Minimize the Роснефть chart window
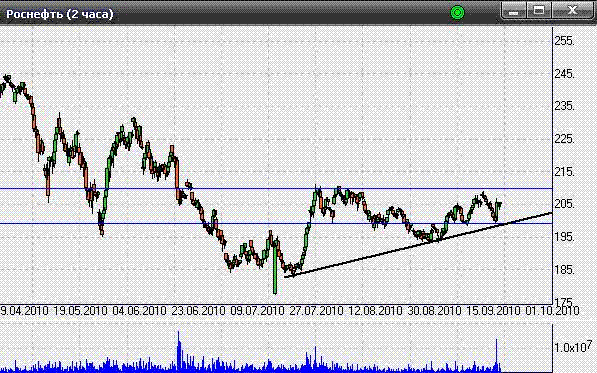 click(x=514, y=11)
